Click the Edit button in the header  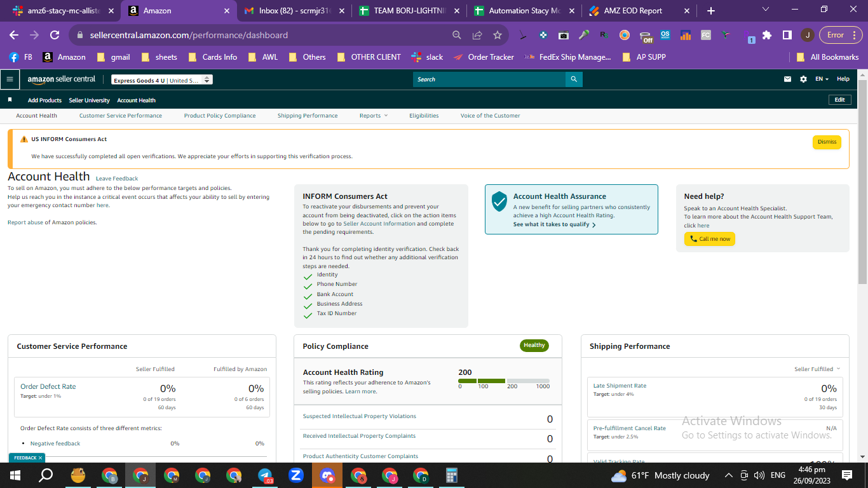point(839,100)
